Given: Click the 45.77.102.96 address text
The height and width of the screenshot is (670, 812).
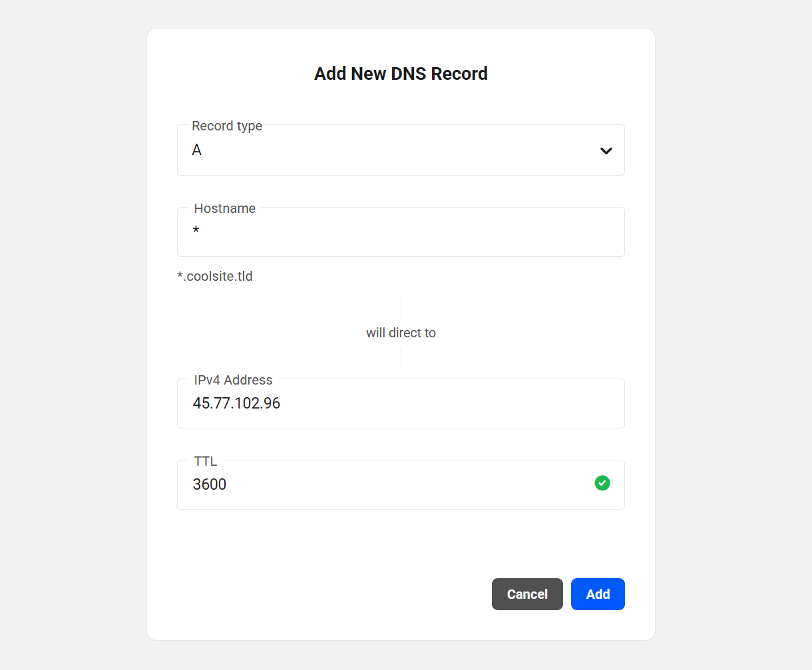Looking at the screenshot, I should click(x=236, y=403).
